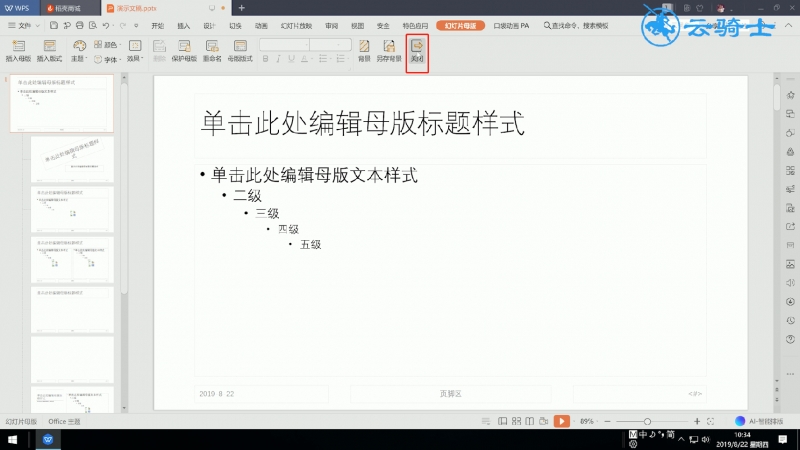Click the 保护母版 (Protect Master) icon
The width and height of the screenshot is (800, 450).
pyautogui.click(x=184, y=51)
